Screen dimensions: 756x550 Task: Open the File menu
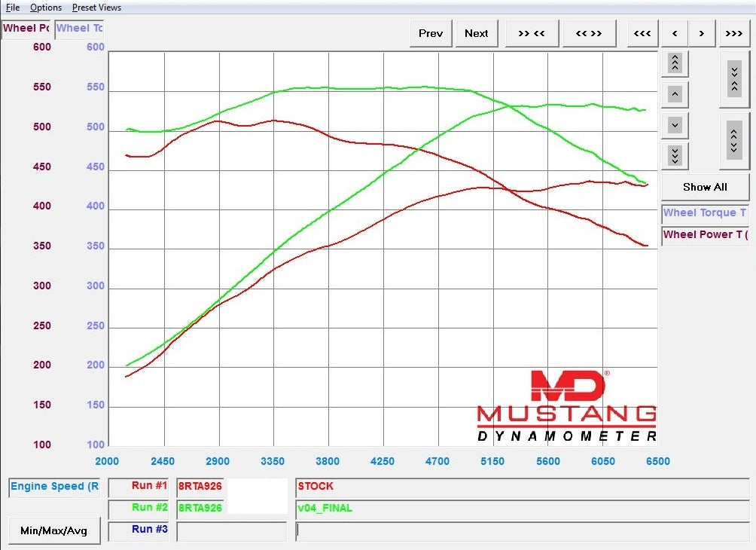[x=13, y=8]
